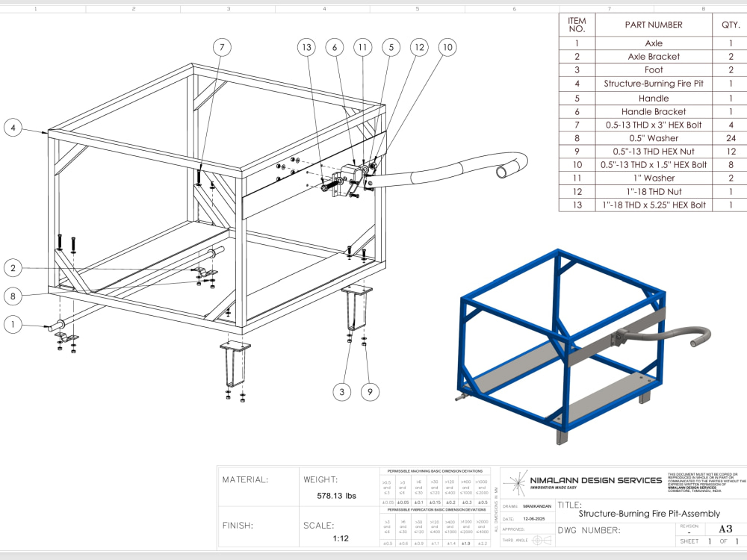Viewport: 747px width, 560px height.
Task: Select 'Structure-Burning Fire Pit' in the parts table
Action: [x=654, y=84]
